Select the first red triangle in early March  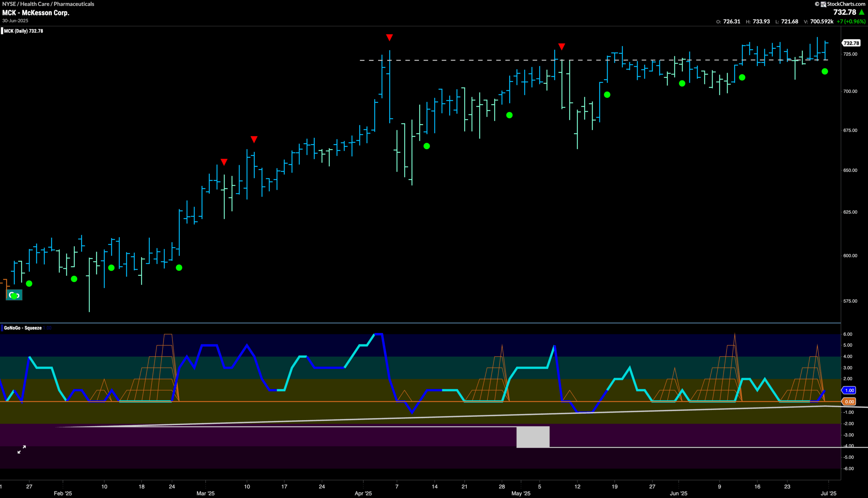click(x=224, y=162)
